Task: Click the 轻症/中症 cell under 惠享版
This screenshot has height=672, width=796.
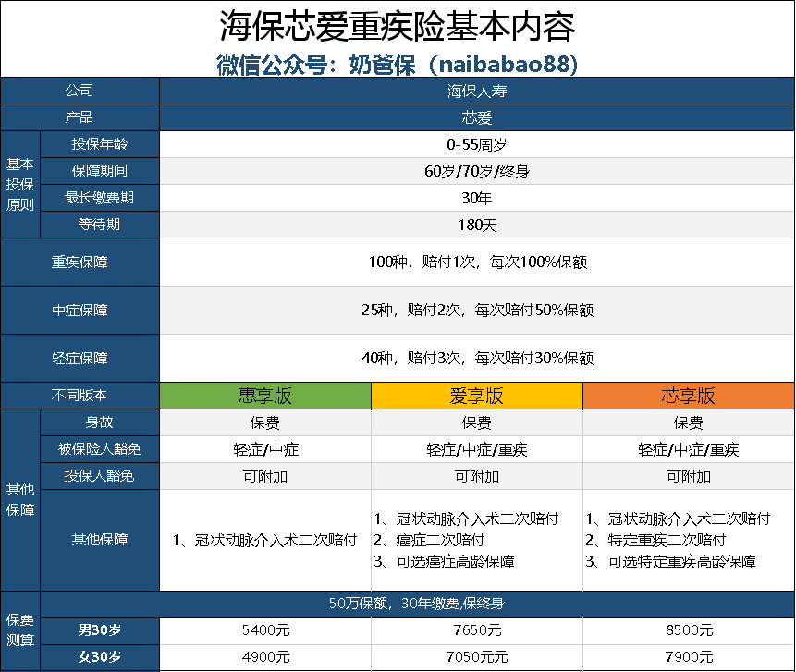Action: pos(265,449)
